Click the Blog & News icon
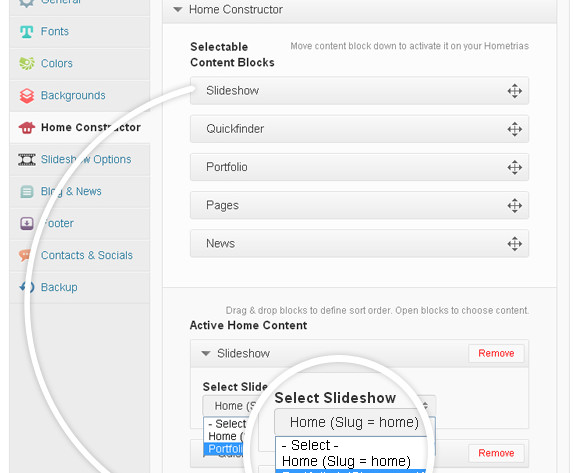Screen dimensions: 579x473 pos(27,192)
